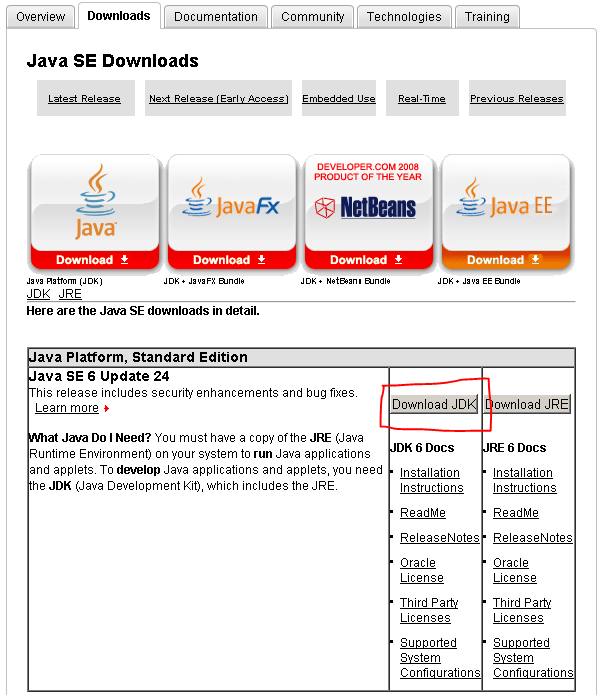Screen dimensions: 602x695
Task: View JDK 6 ReleaseNotes link
Action: click(x=440, y=538)
